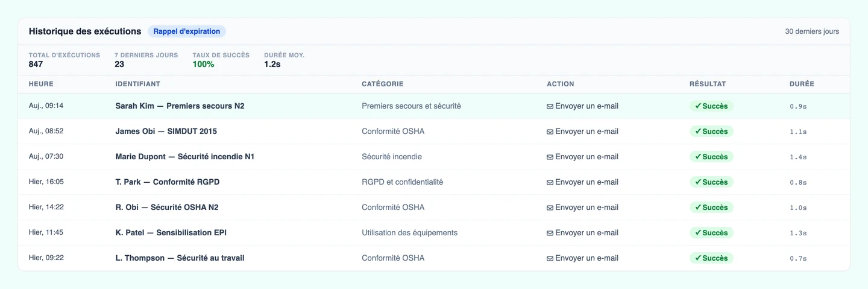Click the envelope icon in T. Park row
The height and width of the screenshot is (289, 868).
(x=550, y=182)
